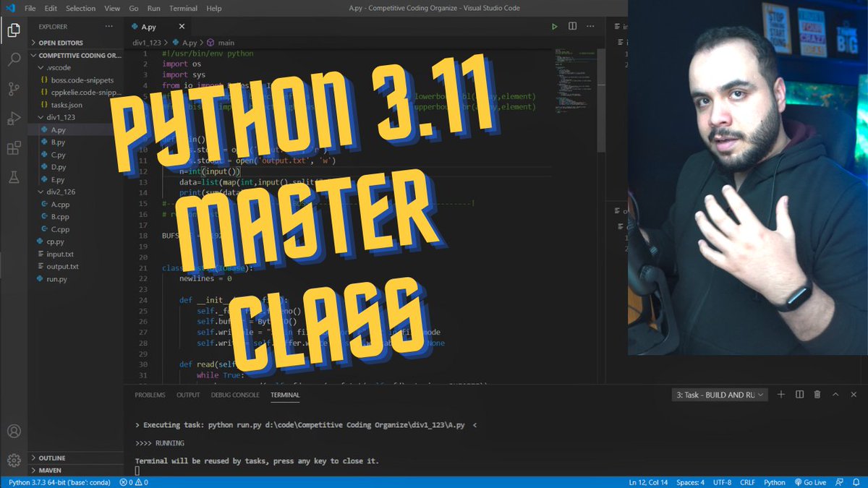Image resolution: width=868 pixels, height=488 pixels.
Task: Change line ending via CRLF
Action: [747, 482]
